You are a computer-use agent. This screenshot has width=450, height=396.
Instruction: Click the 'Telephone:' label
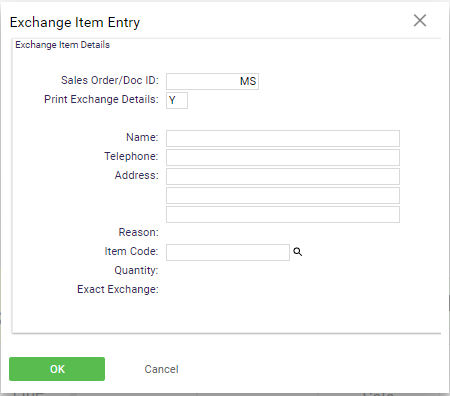pos(131,156)
